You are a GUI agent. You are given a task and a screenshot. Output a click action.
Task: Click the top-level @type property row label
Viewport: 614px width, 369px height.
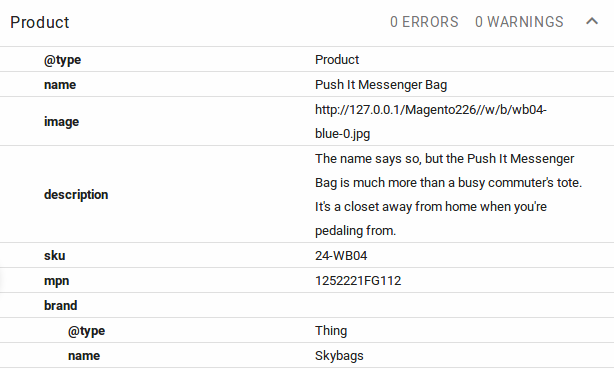point(62,60)
